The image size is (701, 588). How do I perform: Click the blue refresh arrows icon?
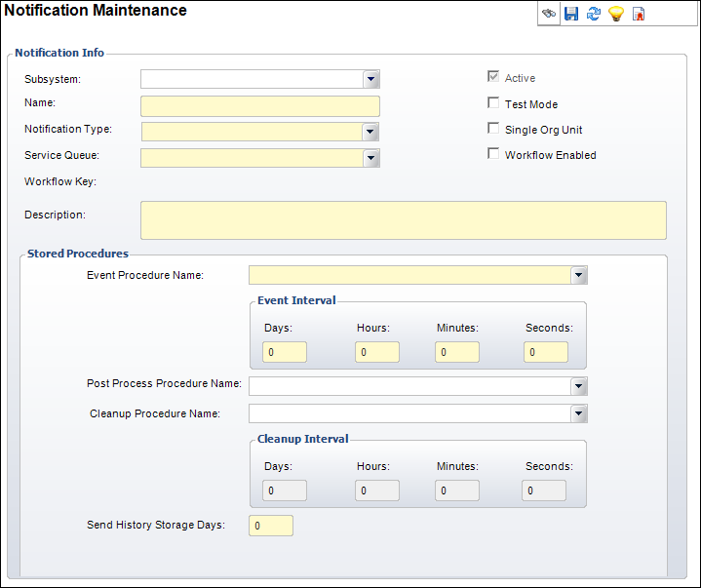tap(593, 14)
